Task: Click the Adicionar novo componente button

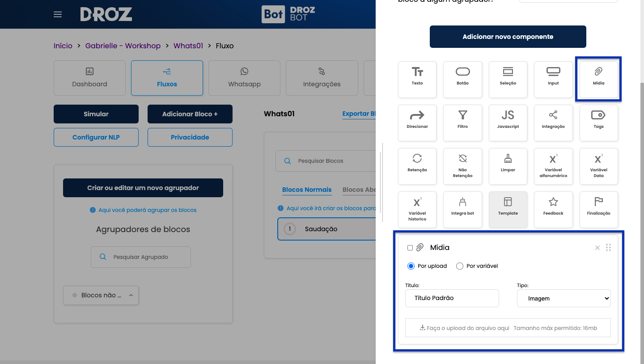Action: pos(508,37)
